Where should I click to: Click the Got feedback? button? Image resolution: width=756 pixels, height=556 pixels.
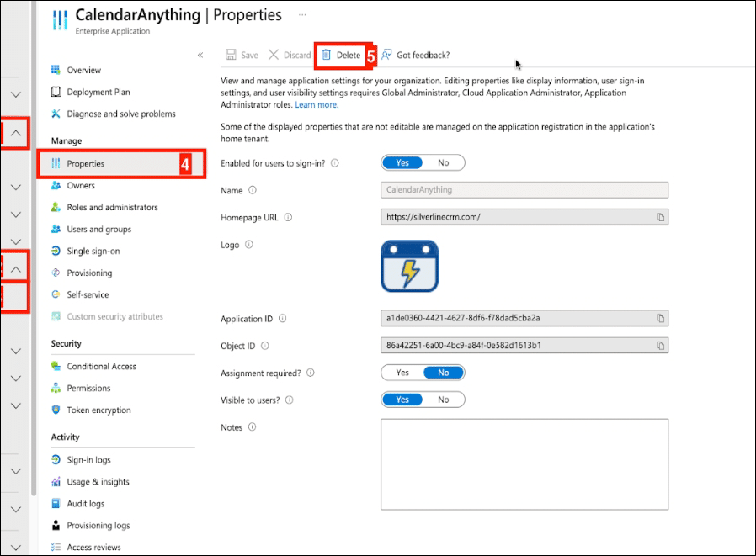[415, 55]
